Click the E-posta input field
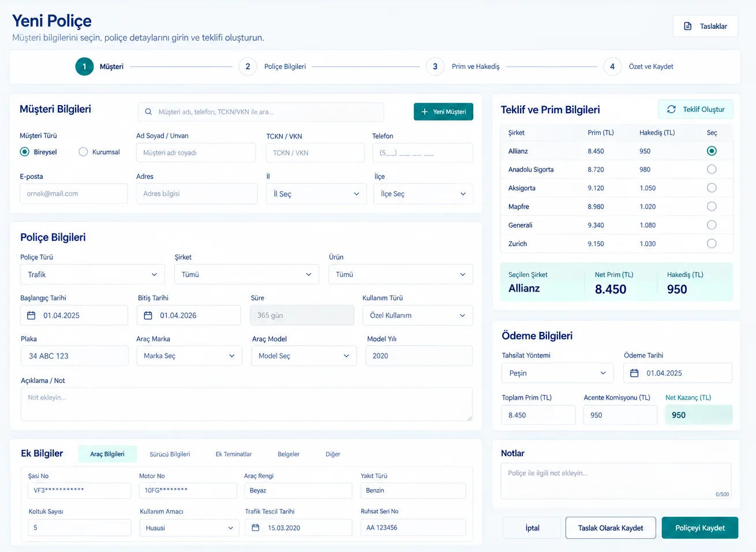The height and width of the screenshot is (552, 756). click(74, 194)
